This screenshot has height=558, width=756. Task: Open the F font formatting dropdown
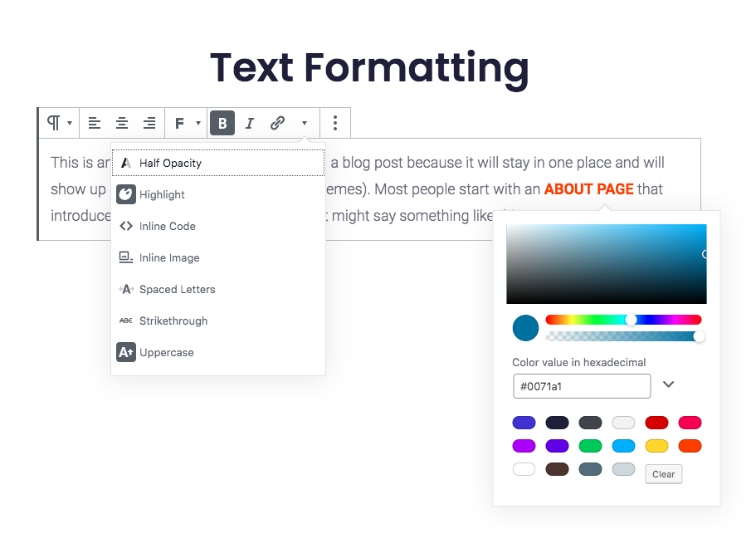(187, 123)
